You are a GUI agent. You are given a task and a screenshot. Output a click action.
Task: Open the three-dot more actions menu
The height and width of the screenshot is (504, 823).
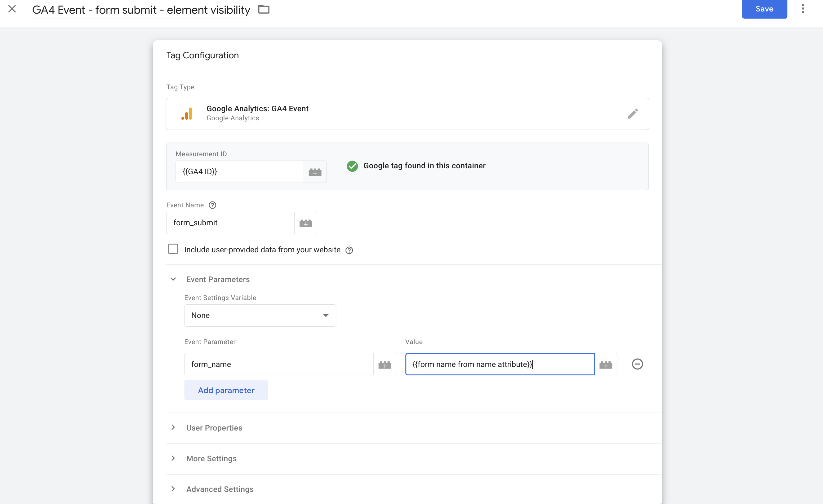pyautogui.click(x=803, y=9)
